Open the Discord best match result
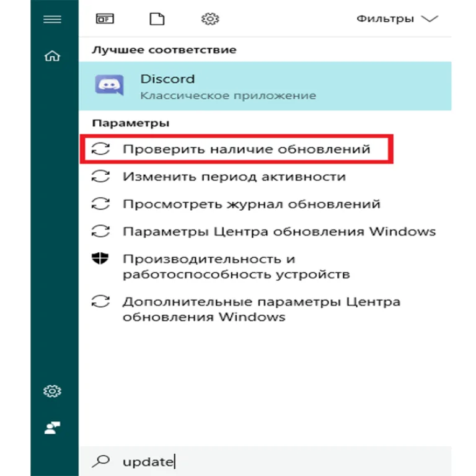476x476 pixels. [265, 86]
